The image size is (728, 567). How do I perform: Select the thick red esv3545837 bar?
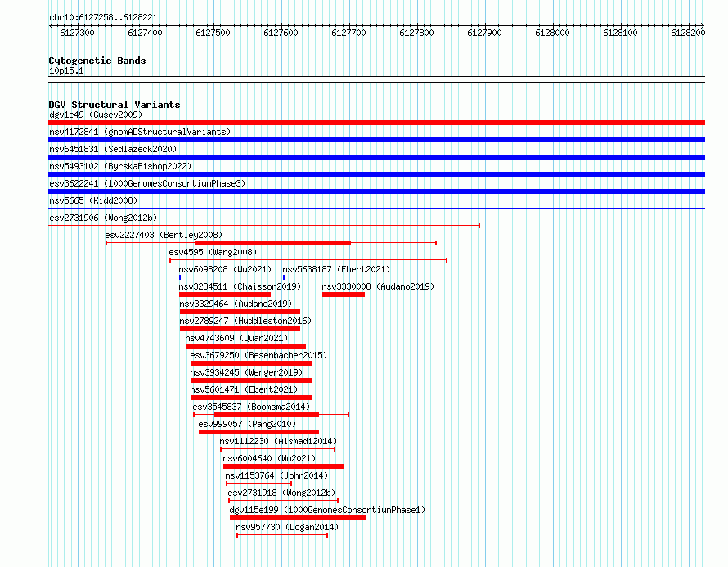coord(267,415)
